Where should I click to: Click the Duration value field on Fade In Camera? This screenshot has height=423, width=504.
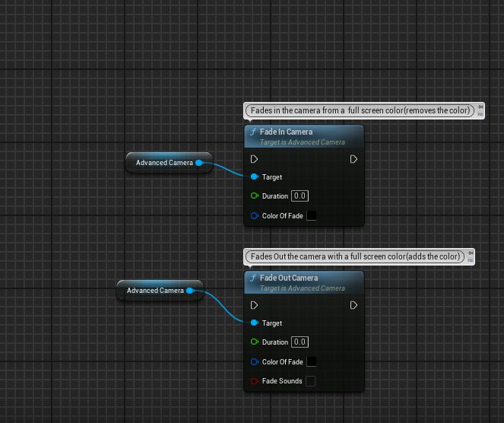click(x=299, y=196)
